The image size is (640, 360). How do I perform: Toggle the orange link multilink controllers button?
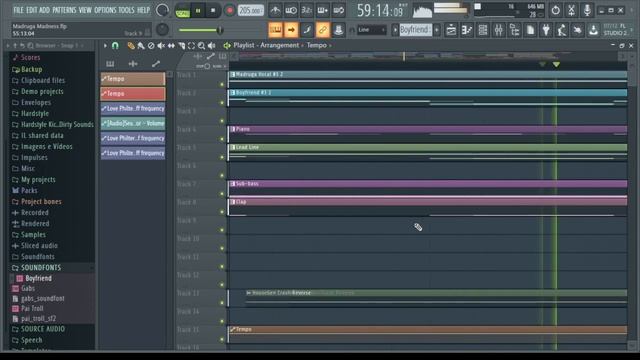pyautogui.click(x=322, y=30)
